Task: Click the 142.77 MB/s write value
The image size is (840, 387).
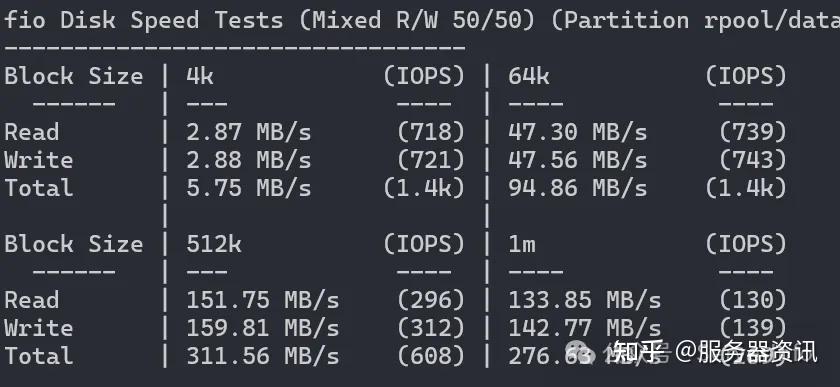Action: (x=584, y=328)
